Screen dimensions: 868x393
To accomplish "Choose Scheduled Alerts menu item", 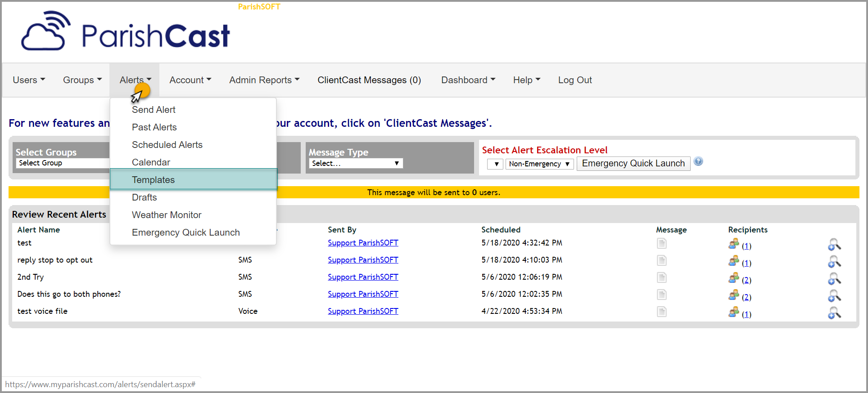I will click(x=167, y=145).
